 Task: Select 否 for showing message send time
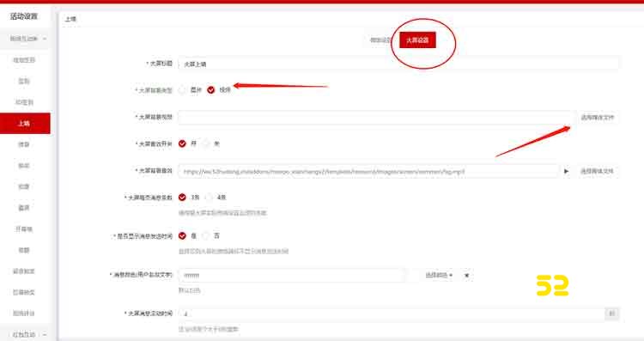pos(206,235)
